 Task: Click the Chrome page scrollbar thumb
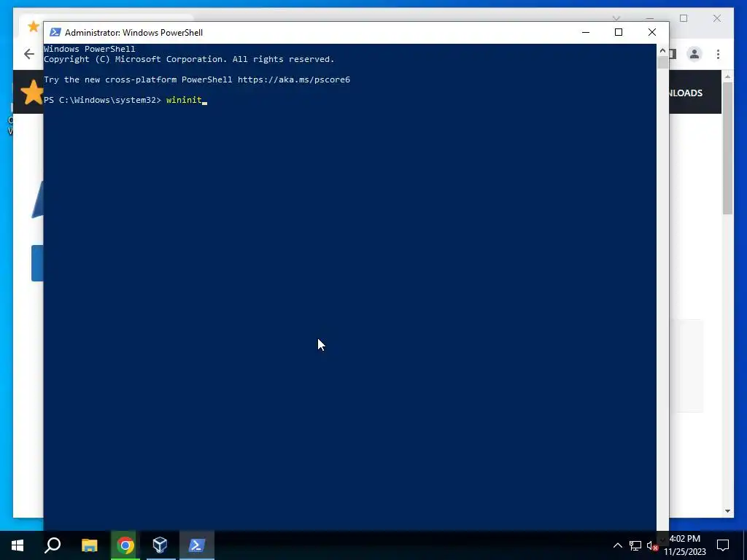[727, 147]
